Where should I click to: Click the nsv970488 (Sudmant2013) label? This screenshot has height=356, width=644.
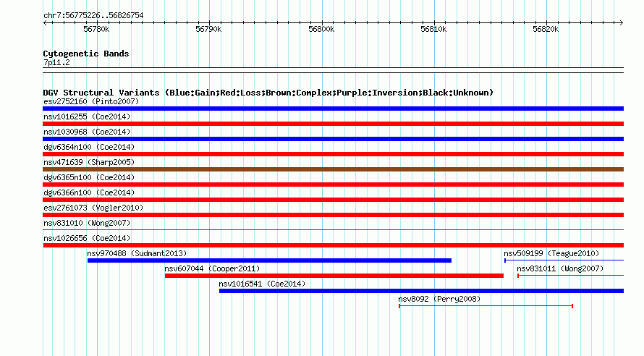(137, 253)
